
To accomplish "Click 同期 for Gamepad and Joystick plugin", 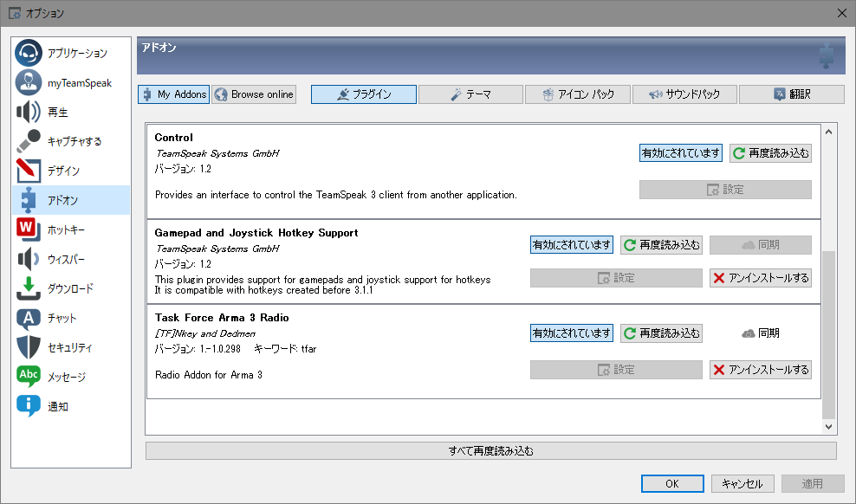I will point(761,245).
